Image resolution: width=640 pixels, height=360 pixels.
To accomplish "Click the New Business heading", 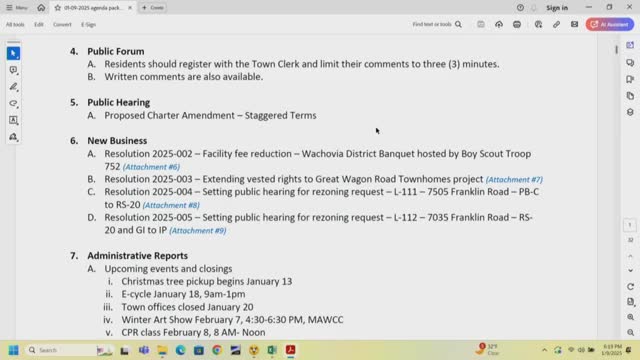I will click(117, 141).
